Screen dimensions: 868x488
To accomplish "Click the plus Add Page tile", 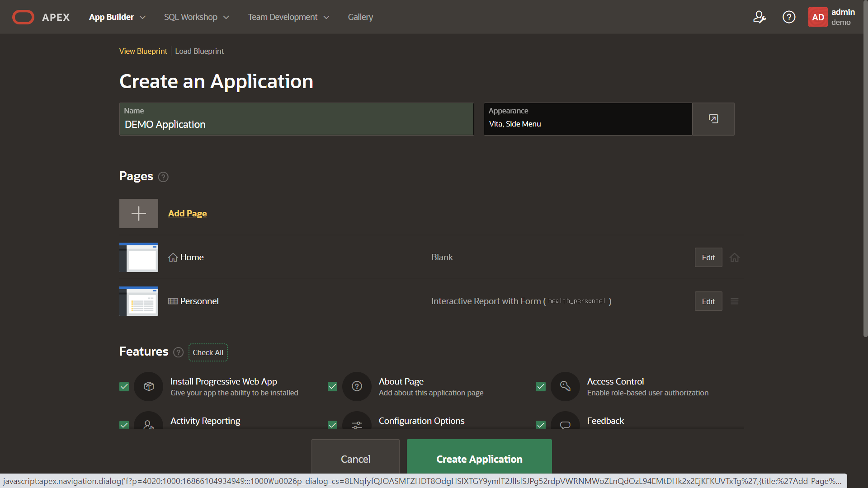I will coord(139,213).
